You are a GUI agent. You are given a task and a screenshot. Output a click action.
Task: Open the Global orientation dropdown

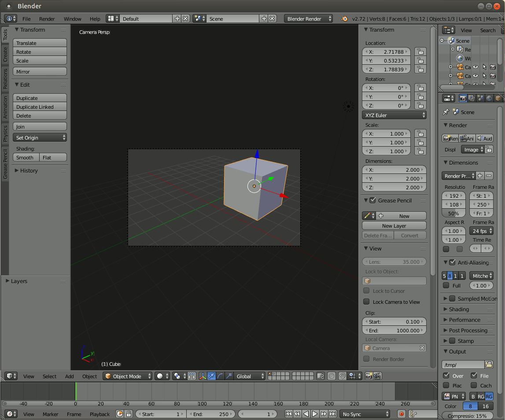pos(250,376)
